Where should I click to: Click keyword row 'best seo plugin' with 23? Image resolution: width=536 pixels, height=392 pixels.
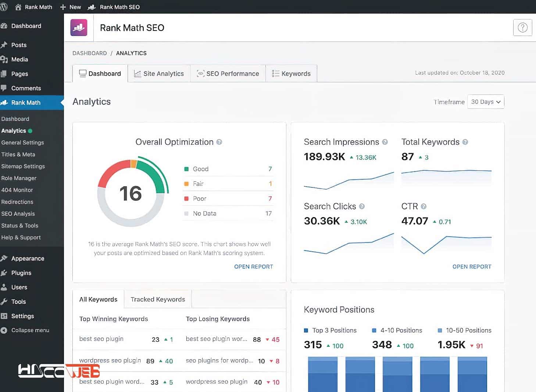(126, 339)
